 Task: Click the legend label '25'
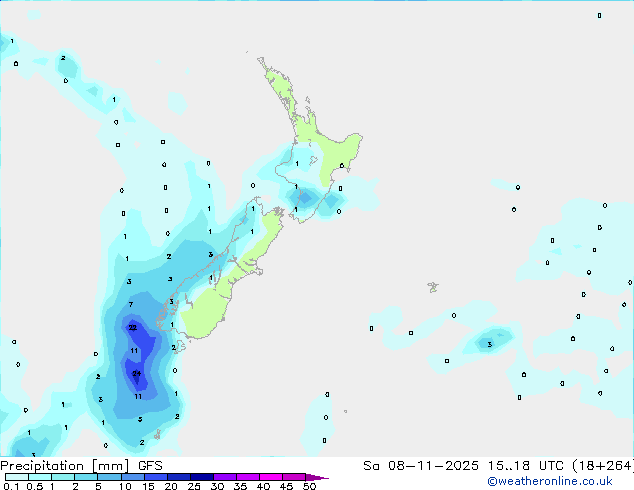click(194, 486)
